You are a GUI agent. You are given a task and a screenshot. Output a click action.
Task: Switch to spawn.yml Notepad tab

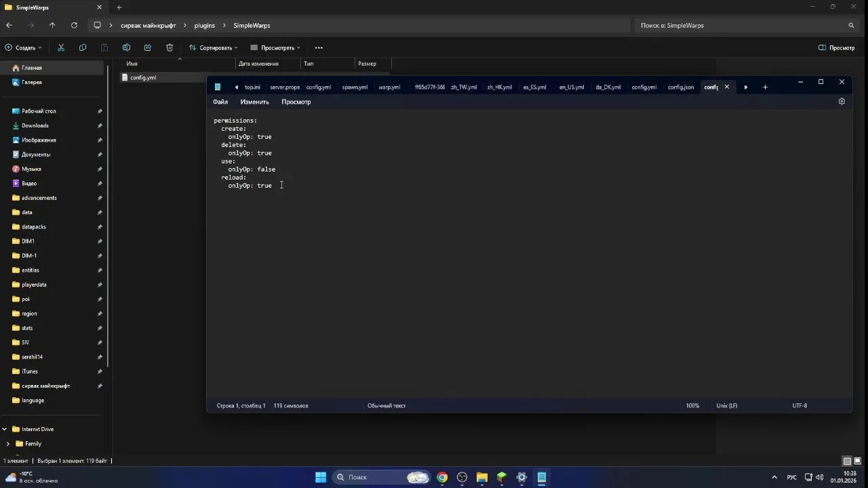point(355,87)
